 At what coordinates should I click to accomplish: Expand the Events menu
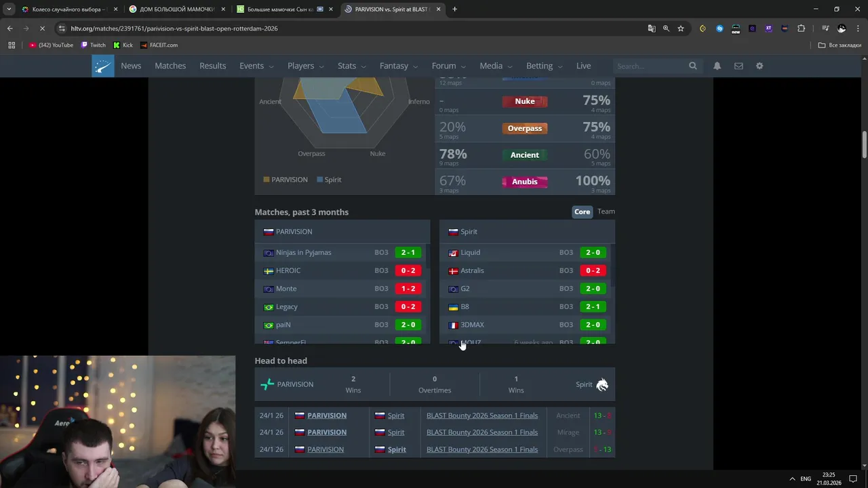pos(256,66)
